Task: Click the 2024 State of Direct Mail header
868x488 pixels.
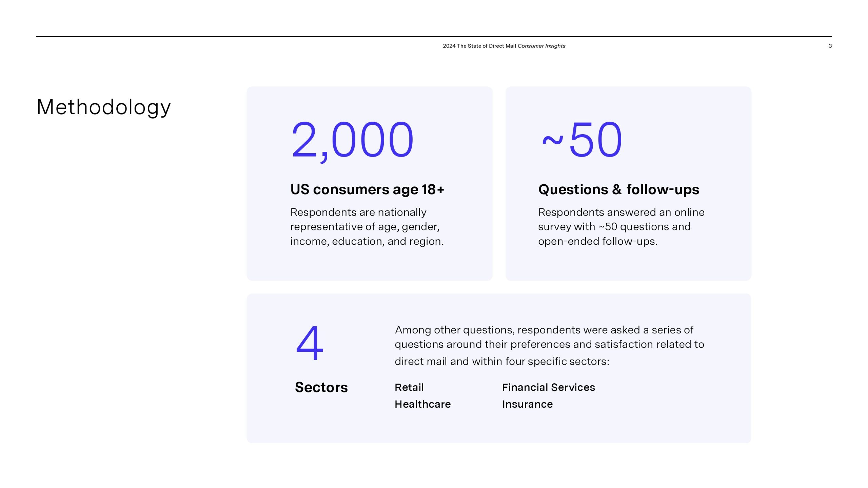Action: [479, 46]
